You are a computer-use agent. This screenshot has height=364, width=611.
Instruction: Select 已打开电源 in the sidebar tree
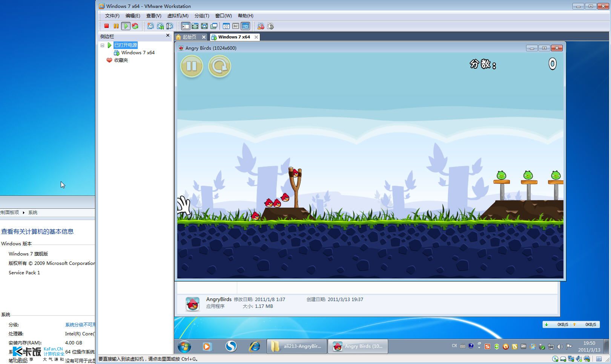point(126,45)
